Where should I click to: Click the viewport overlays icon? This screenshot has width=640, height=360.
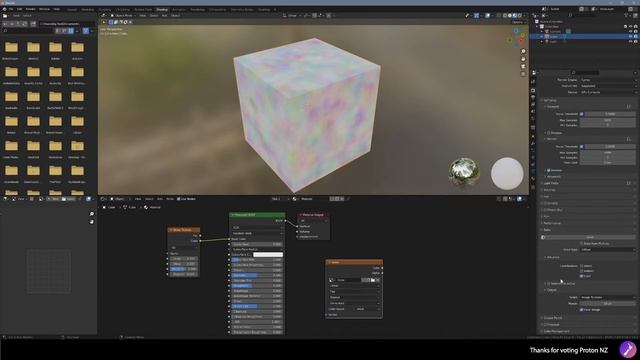pyautogui.click(x=488, y=16)
